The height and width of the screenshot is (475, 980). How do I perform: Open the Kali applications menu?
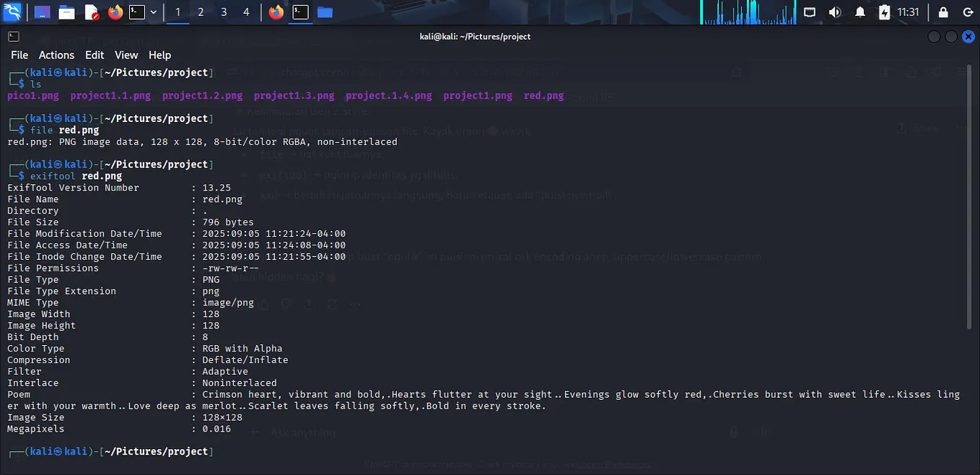click(12, 12)
